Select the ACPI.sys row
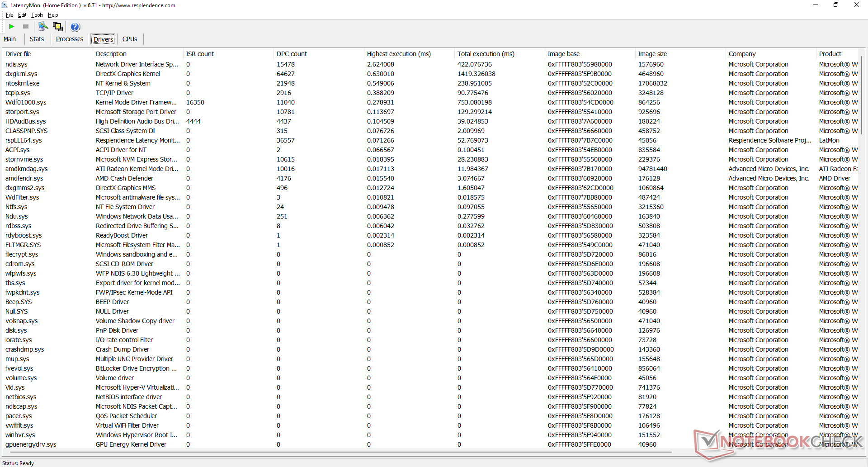868x467 pixels. pos(430,150)
